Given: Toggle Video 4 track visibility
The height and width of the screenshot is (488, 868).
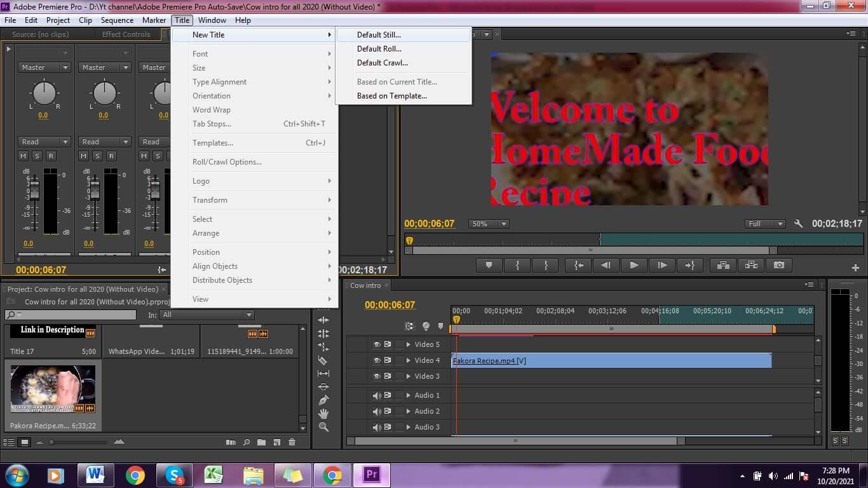Looking at the screenshot, I should point(377,360).
